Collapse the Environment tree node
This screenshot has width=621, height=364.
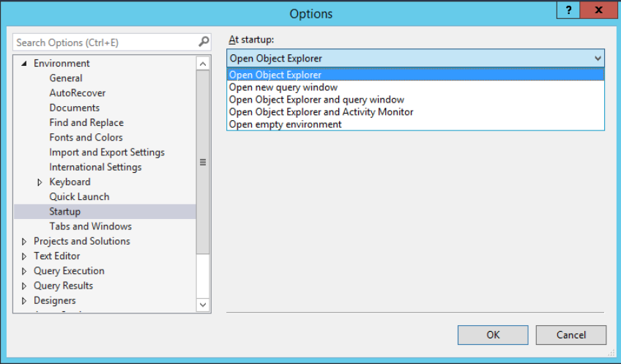[24, 64]
